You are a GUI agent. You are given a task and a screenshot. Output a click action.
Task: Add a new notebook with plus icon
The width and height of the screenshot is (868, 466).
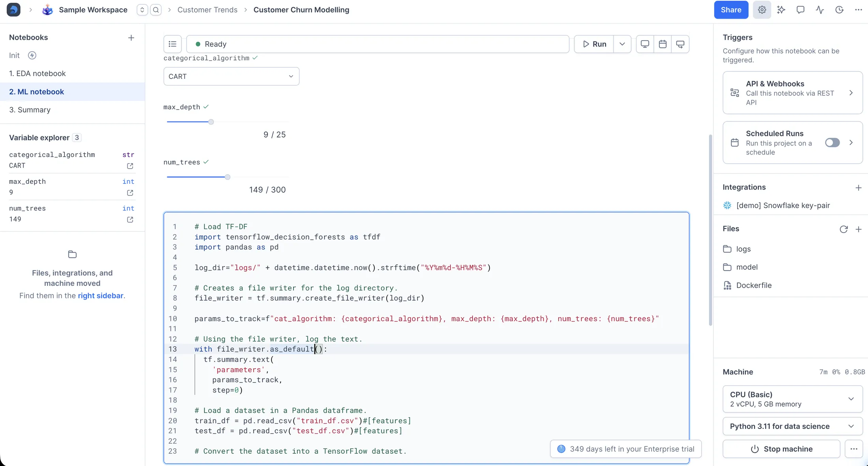pos(131,38)
